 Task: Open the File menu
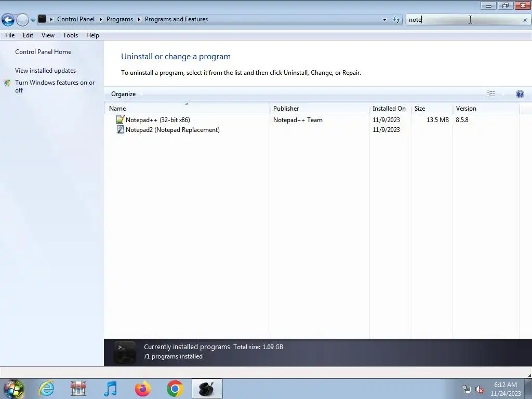pos(10,35)
